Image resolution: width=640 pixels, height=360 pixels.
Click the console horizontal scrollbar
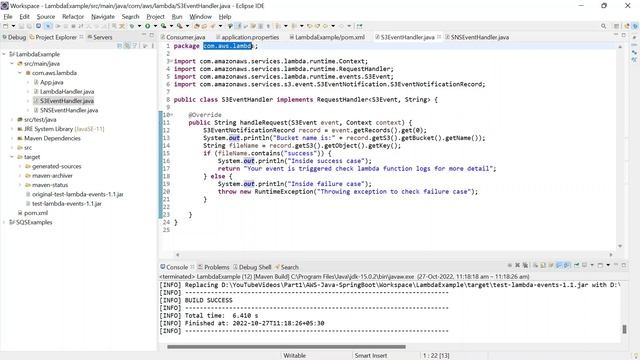pyautogui.click(x=286, y=347)
